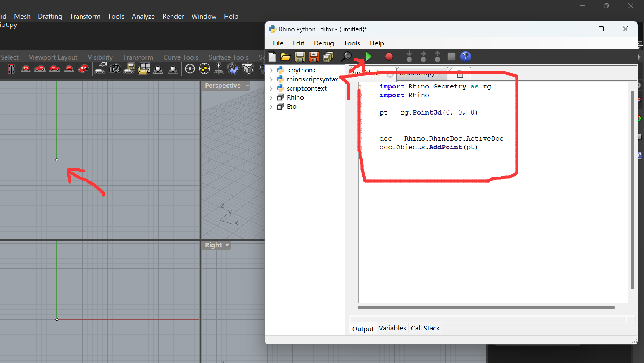Switch to the Curve Tools toolbar tab
This screenshot has width=644, height=363.
point(181,57)
